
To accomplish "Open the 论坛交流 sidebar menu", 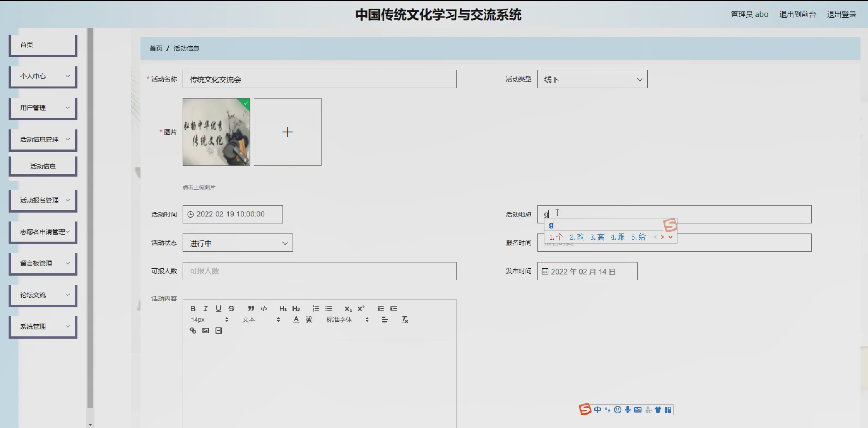I will [43, 295].
